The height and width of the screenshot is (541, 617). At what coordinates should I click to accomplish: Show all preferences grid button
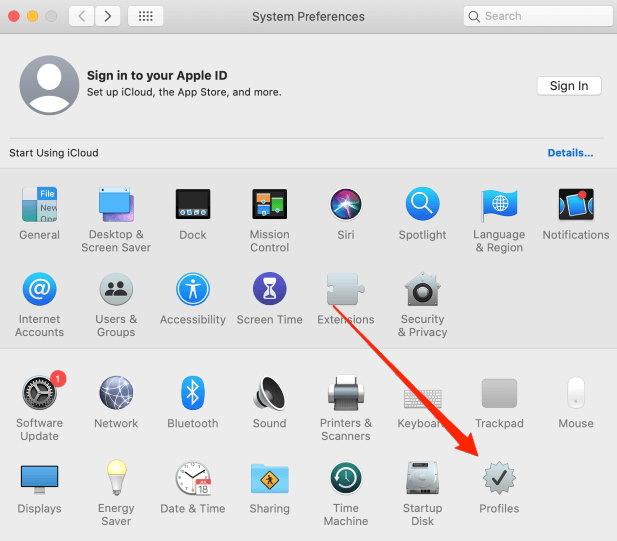(145, 16)
